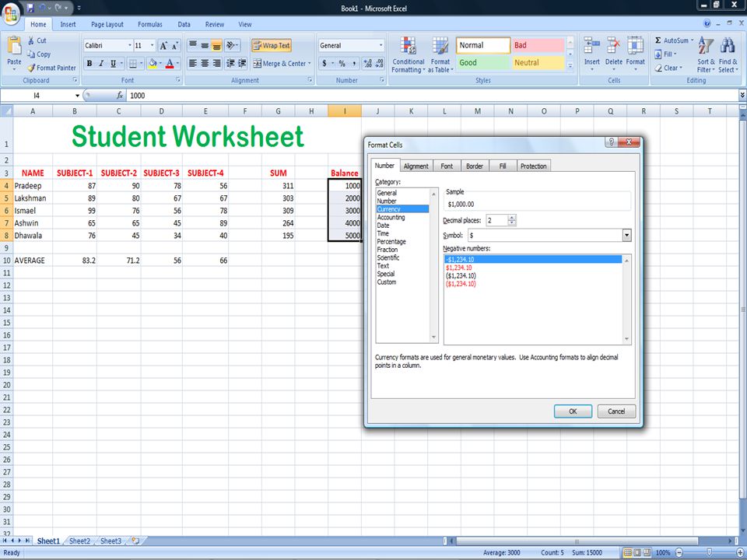
Task: Click the Insert cells icon
Action: click(x=591, y=45)
